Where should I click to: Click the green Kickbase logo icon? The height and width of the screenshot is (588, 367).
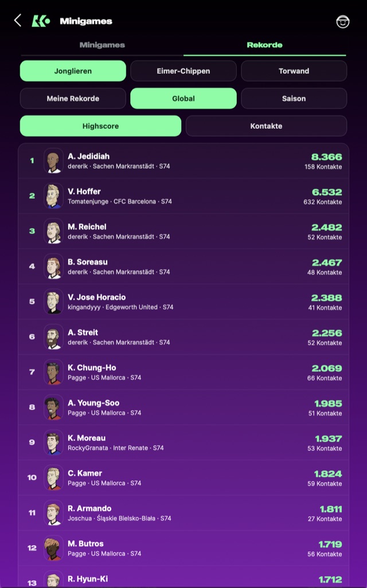pyautogui.click(x=41, y=21)
